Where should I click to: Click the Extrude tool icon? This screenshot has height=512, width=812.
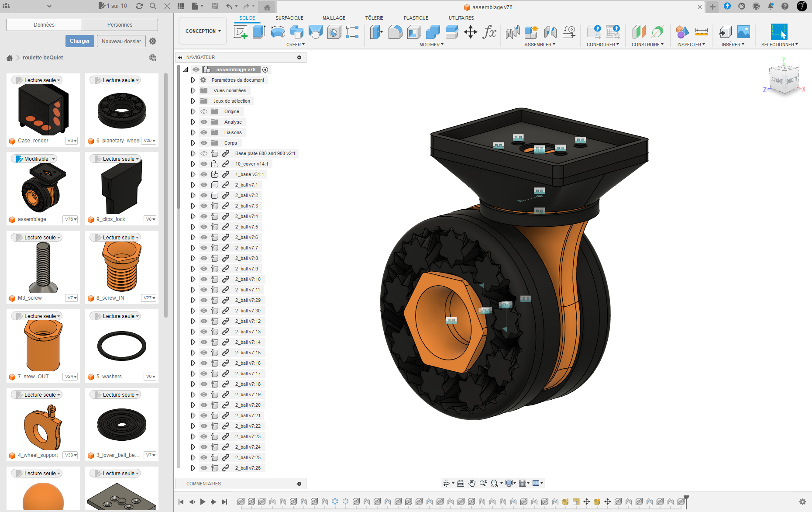pyautogui.click(x=259, y=32)
